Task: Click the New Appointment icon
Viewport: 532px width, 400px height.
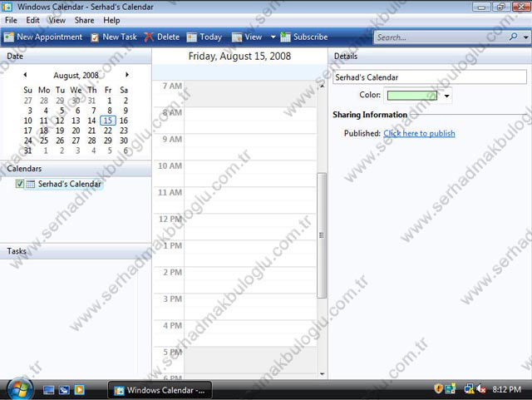Action: click(9, 37)
